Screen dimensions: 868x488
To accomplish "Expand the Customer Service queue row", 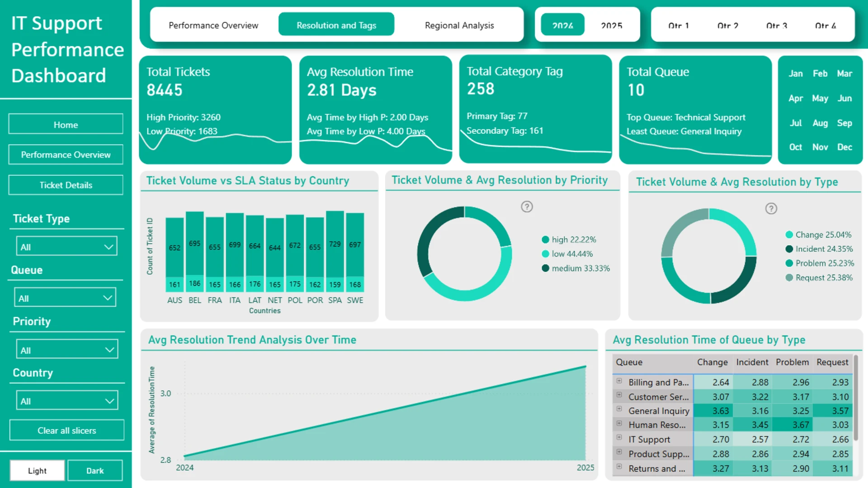I will 619,395.
